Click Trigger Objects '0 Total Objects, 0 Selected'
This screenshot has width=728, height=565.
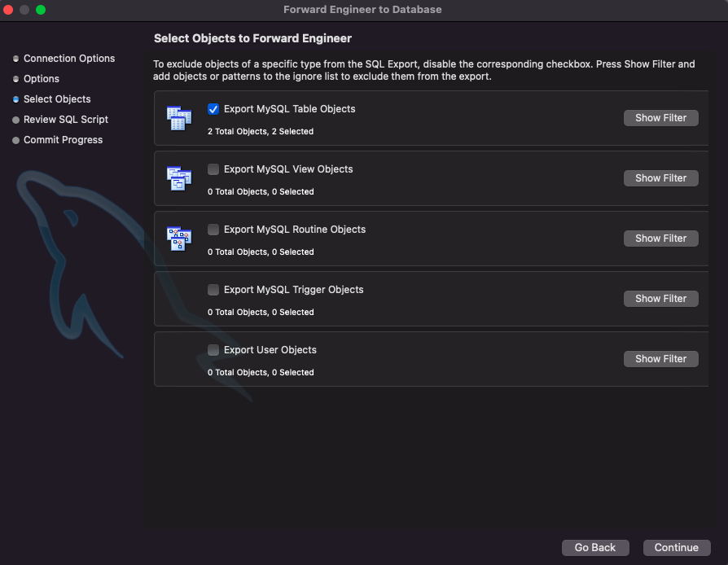tap(261, 313)
